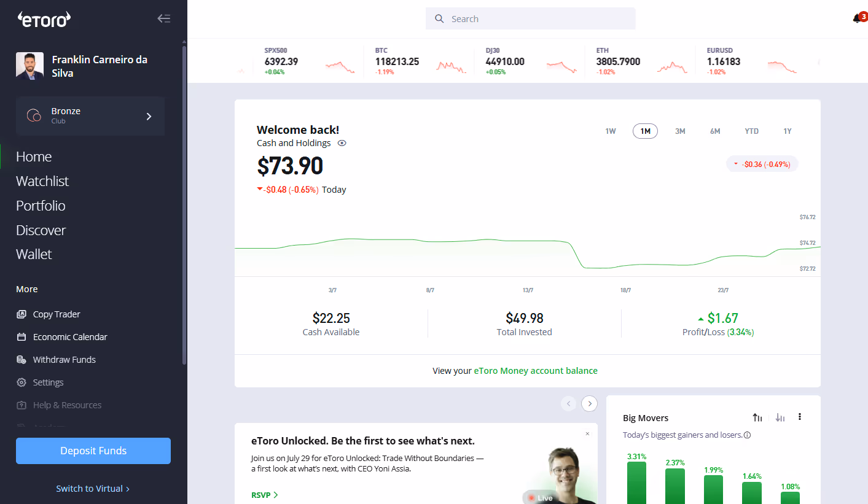Click the Settings gear icon
The height and width of the screenshot is (504, 868).
pos(22,382)
